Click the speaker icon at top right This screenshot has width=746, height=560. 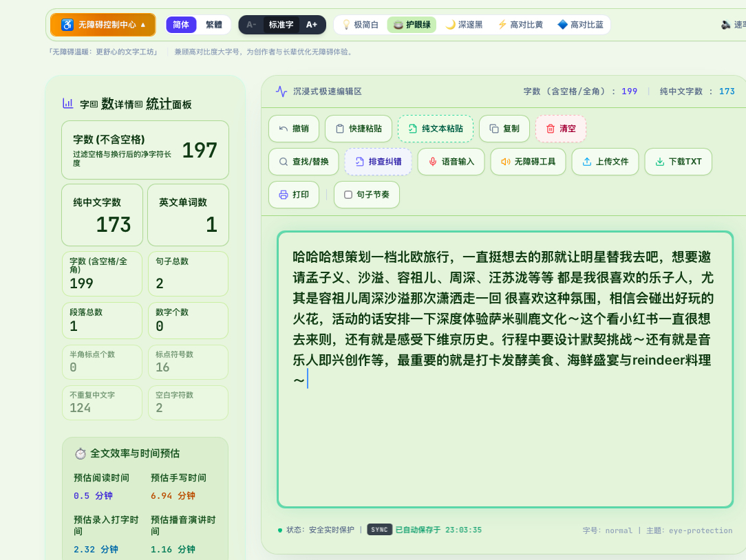point(725,25)
